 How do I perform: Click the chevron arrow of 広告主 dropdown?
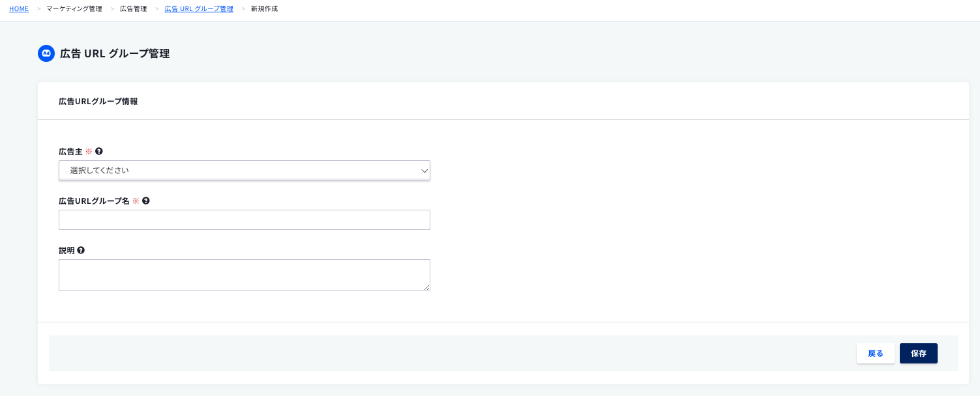[424, 171]
